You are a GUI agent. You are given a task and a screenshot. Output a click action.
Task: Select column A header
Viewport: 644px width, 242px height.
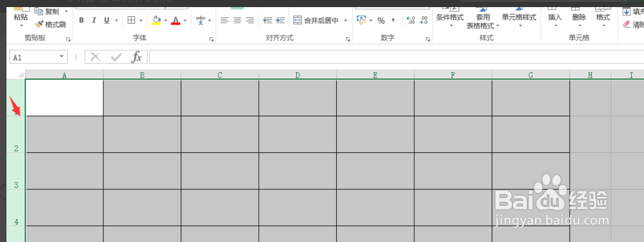[x=64, y=74]
